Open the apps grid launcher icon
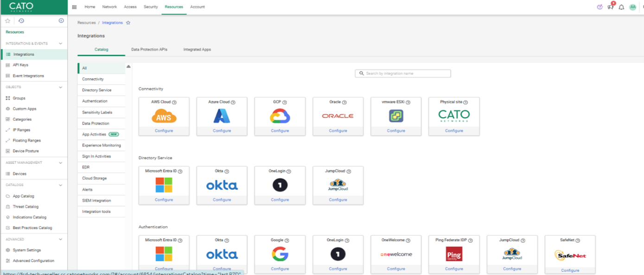644x275 pixels. pyautogui.click(x=74, y=7)
